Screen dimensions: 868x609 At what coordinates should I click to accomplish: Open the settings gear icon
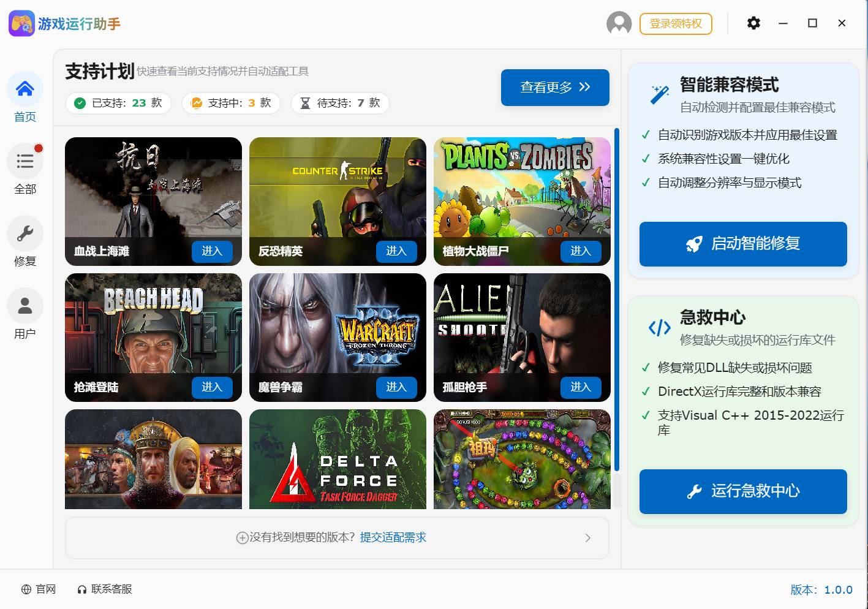pyautogui.click(x=753, y=23)
